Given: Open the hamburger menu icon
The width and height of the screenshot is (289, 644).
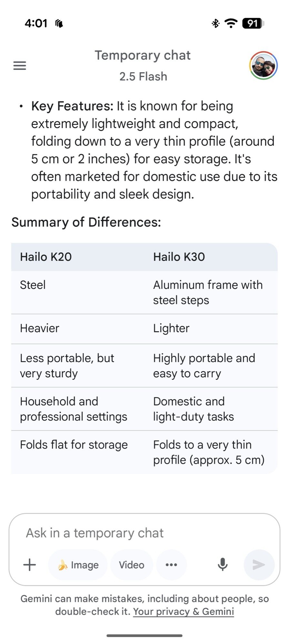Looking at the screenshot, I should pos(19,65).
